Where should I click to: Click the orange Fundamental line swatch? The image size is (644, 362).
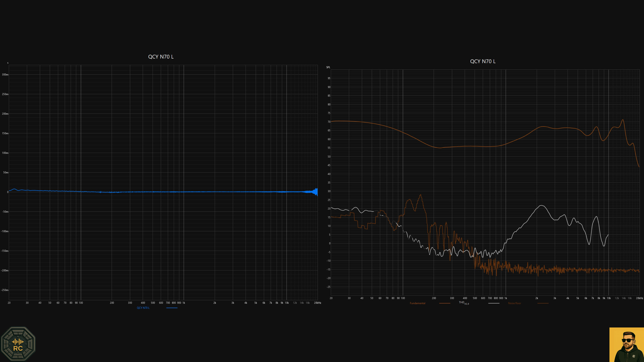(x=444, y=303)
